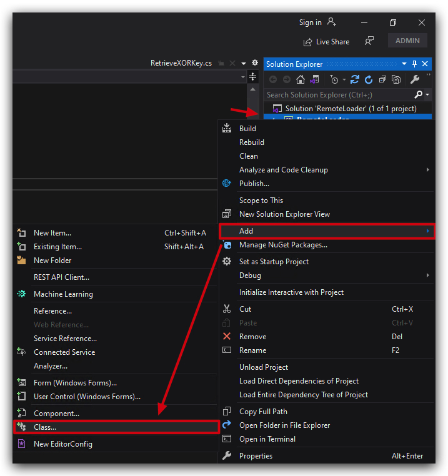This screenshot has height=476, width=448.
Task: Select REST API Client... entry
Action: pos(116,277)
